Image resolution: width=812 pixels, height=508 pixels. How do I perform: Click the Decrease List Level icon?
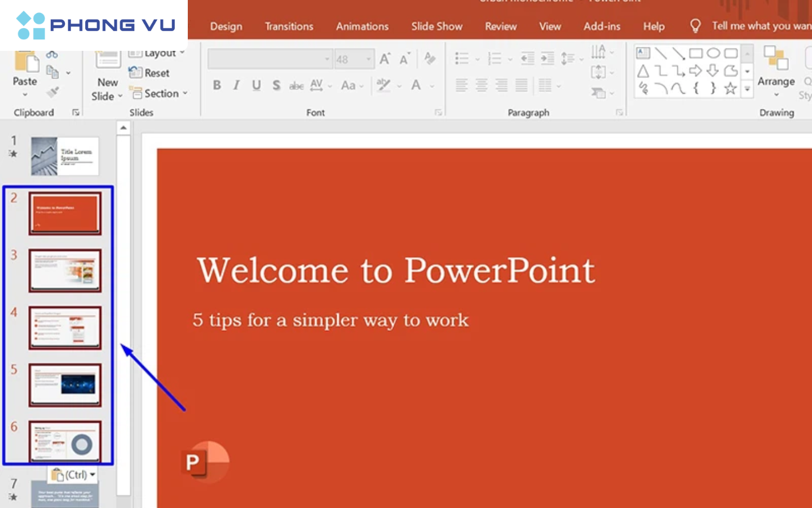click(528, 58)
